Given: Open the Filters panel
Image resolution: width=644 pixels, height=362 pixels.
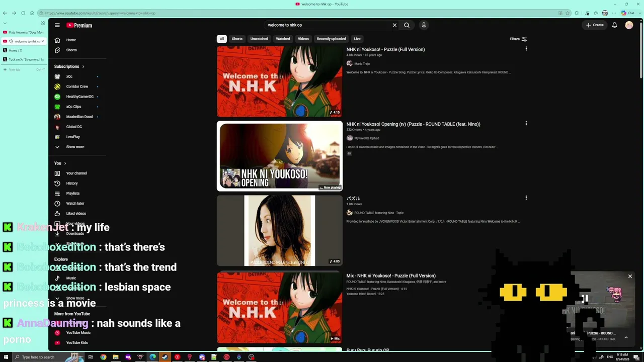Looking at the screenshot, I should pyautogui.click(x=518, y=39).
